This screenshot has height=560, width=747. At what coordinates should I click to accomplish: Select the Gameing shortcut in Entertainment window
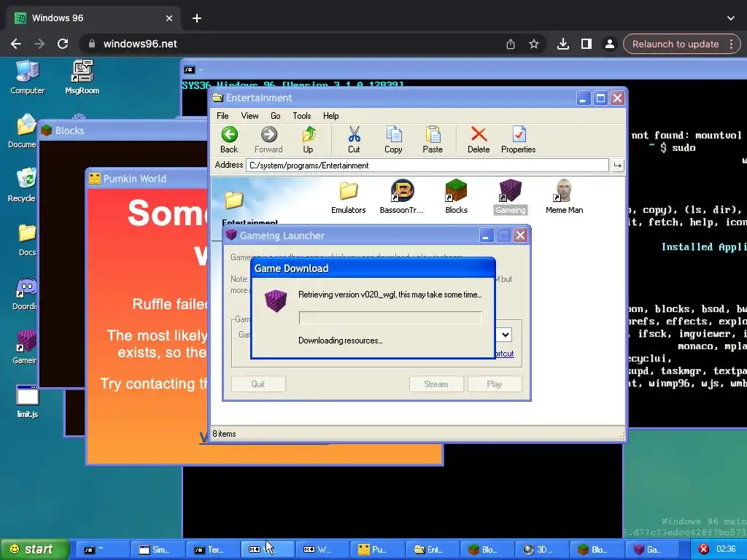[510, 197]
